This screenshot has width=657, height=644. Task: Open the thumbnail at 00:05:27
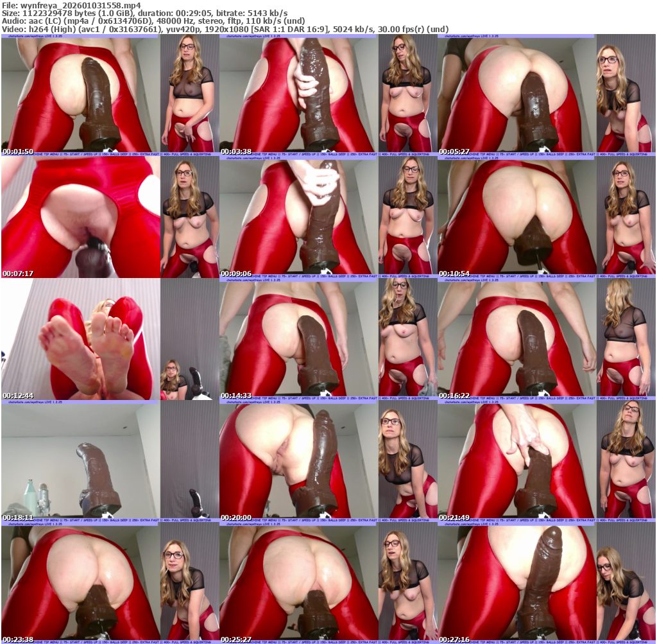tap(546, 95)
